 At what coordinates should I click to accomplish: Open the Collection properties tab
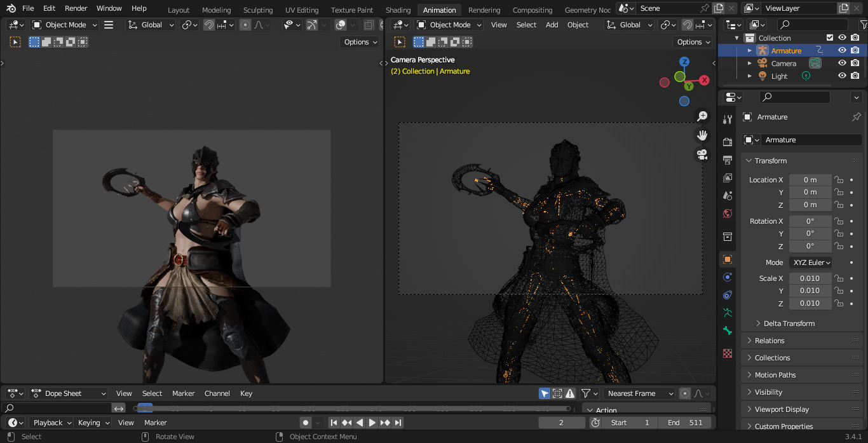(x=728, y=236)
